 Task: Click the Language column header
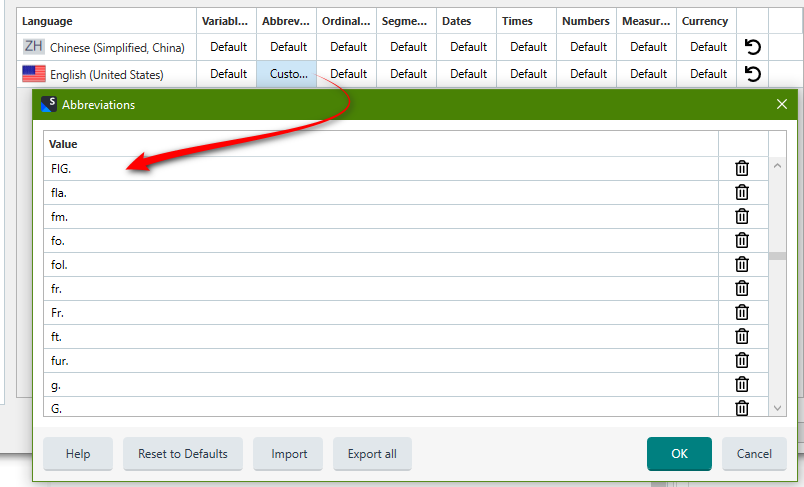tap(106, 21)
